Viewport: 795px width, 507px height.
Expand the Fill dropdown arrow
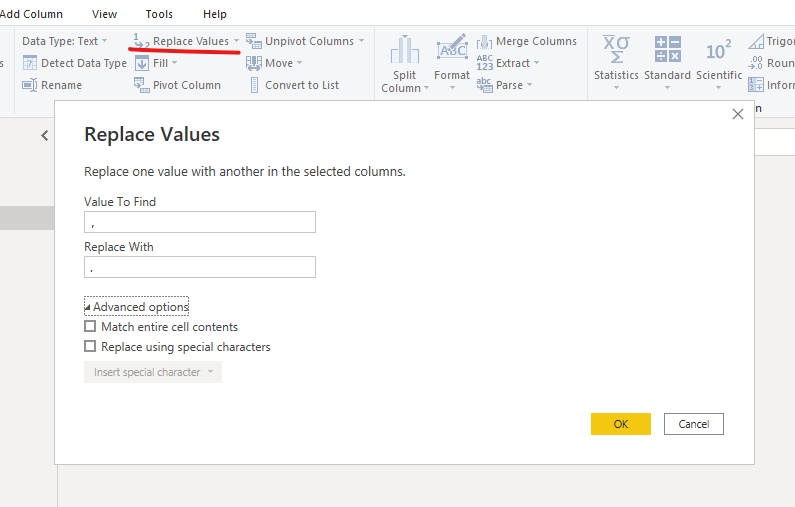click(174, 63)
